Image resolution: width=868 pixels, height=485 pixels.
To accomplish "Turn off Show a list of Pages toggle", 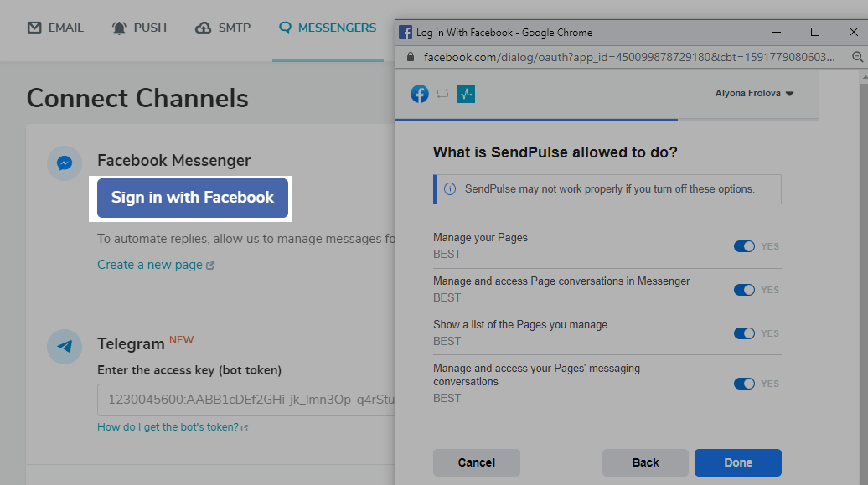I will coord(744,333).
